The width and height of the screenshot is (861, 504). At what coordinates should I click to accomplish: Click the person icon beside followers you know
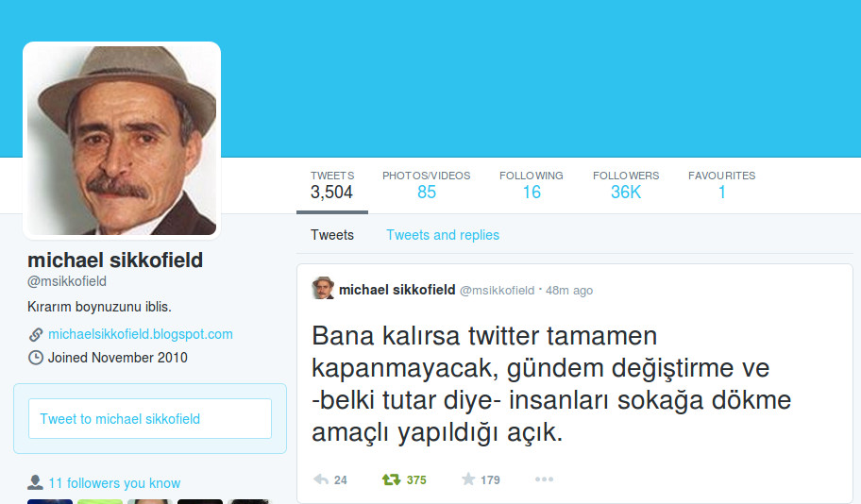(x=35, y=482)
